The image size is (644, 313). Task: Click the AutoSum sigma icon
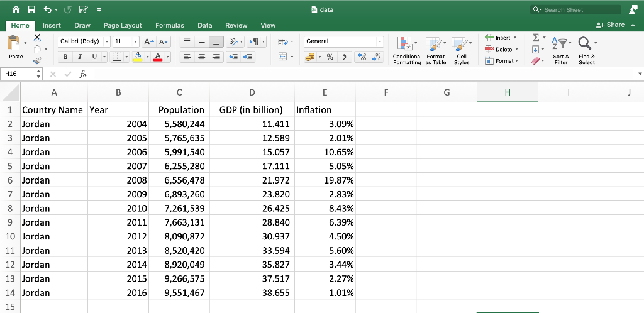[x=536, y=38]
